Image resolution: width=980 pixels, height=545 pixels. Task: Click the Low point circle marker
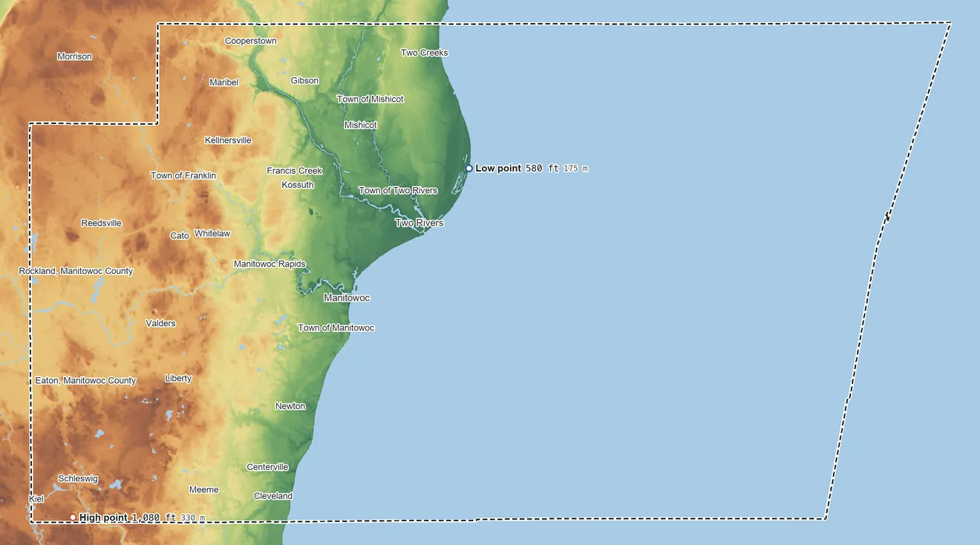tap(469, 169)
